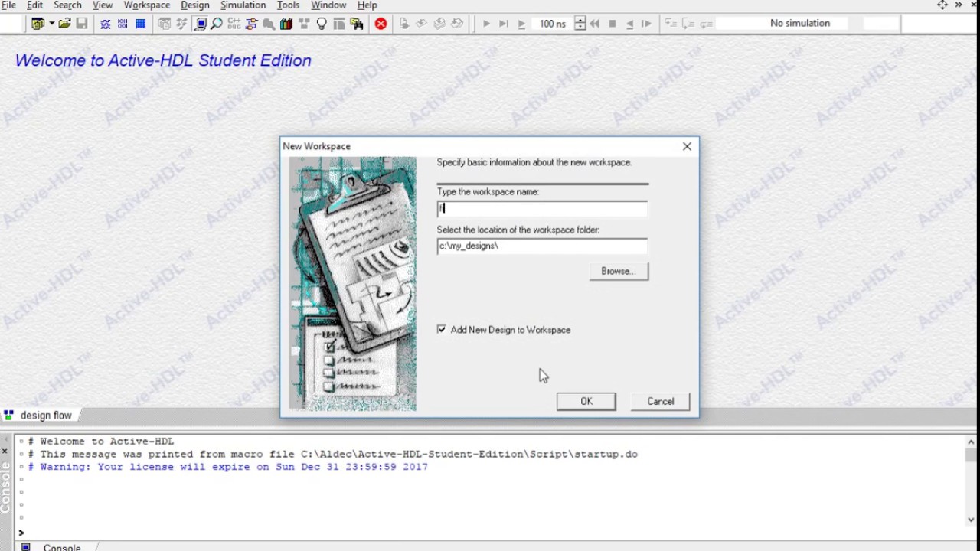Click the simulation step time field 100 ns

point(552,24)
